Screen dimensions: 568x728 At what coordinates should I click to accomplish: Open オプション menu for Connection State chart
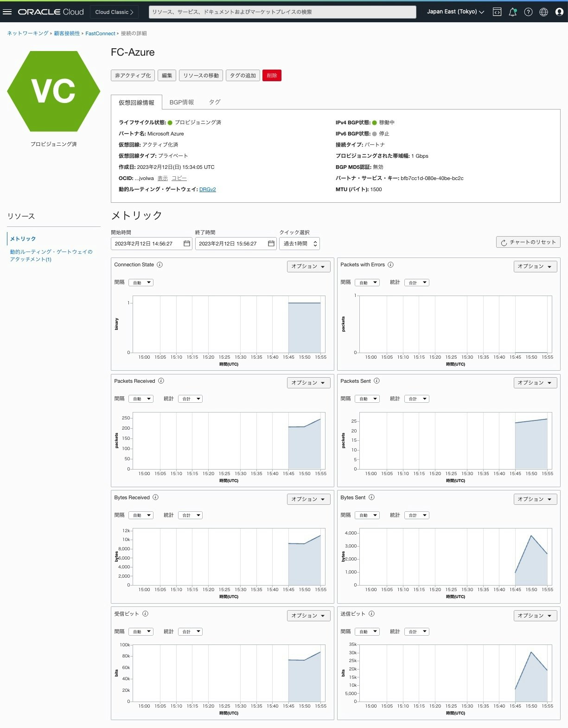pos(309,266)
